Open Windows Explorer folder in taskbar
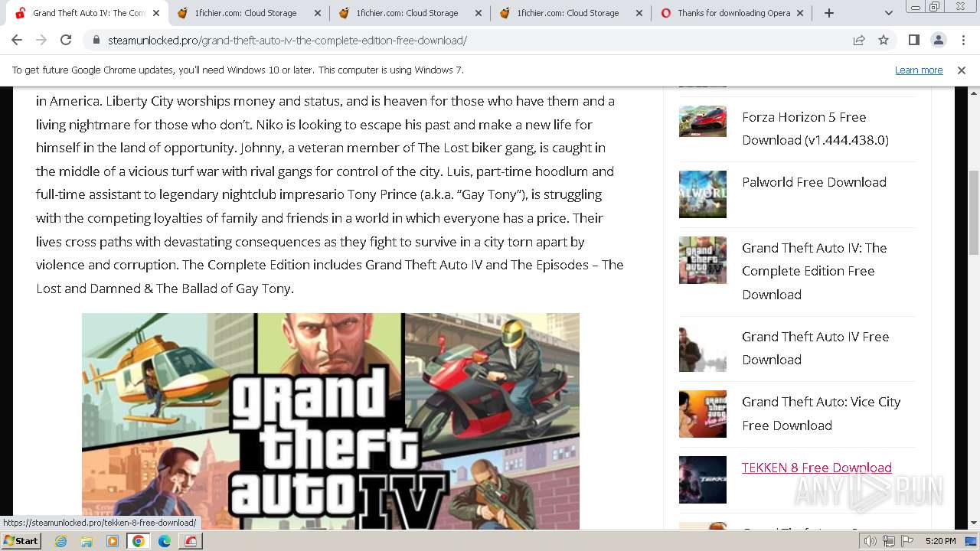Screen dimensions: 980x551 pyautogui.click(x=87, y=541)
